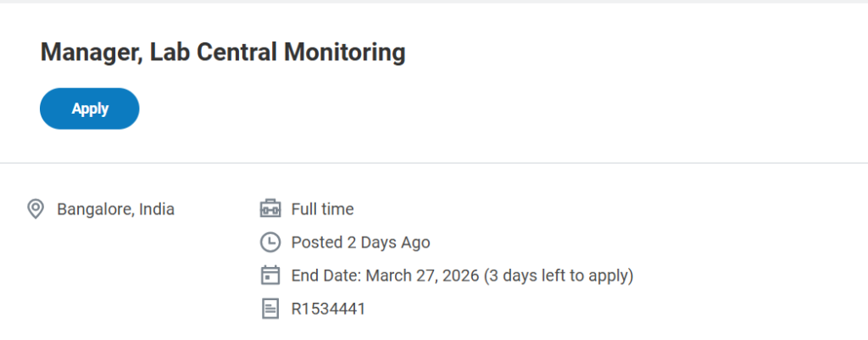The height and width of the screenshot is (340, 868).
Task: Click the location pin icon
Action: [36, 209]
